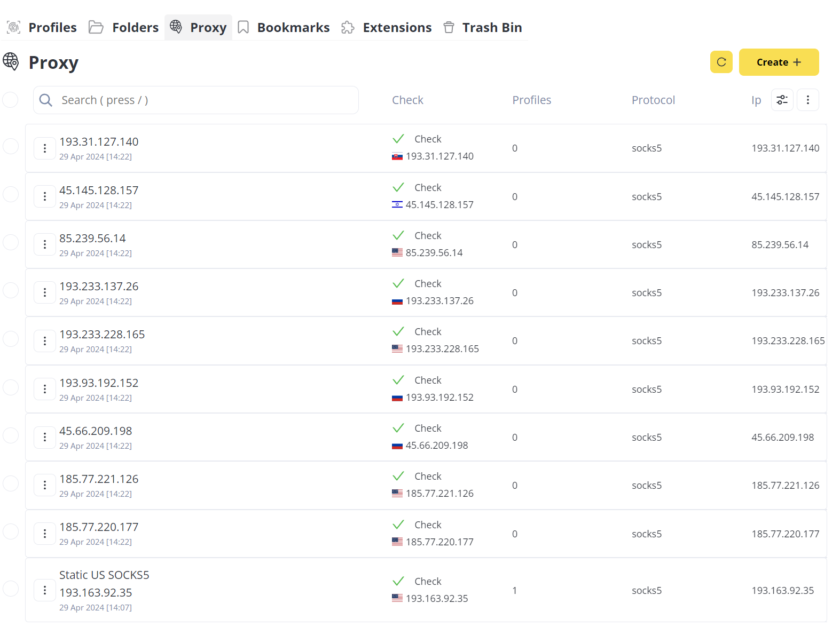
Task: Open the table header three-dot options menu
Action: click(807, 100)
